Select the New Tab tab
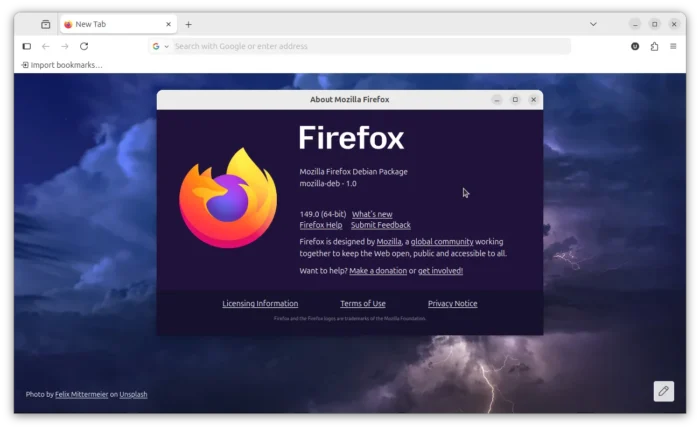This screenshot has width=700, height=429. pyautogui.click(x=110, y=24)
